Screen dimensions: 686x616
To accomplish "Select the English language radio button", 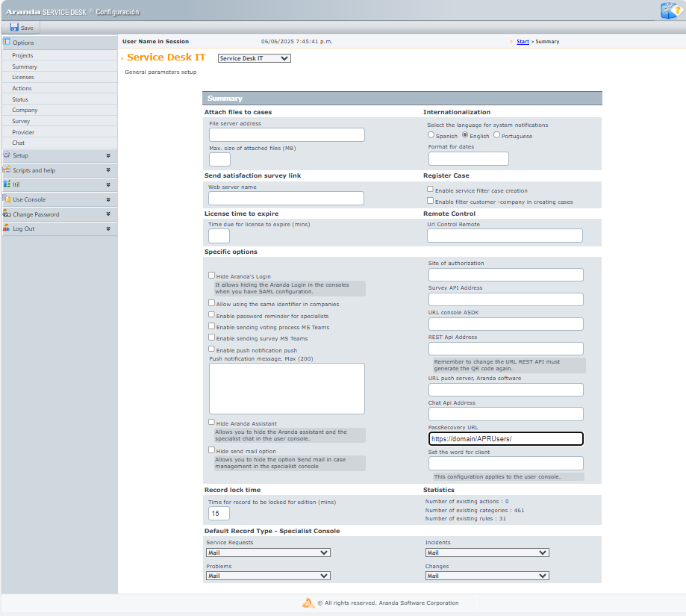I will (x=465, y=135).
